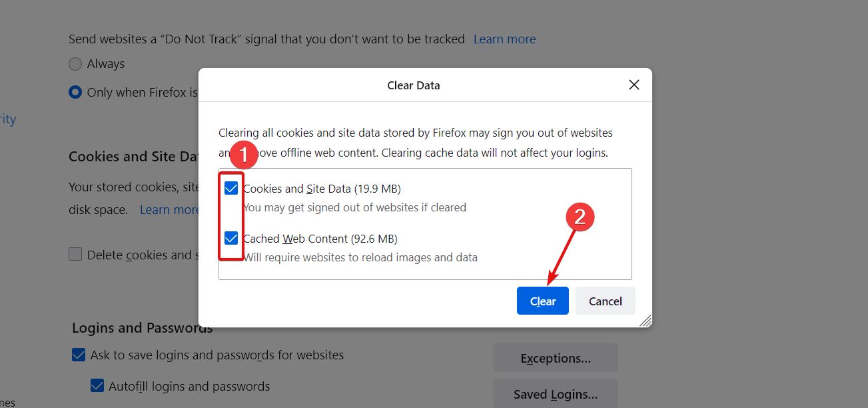Open the Do Not Track Learn more link
The height and width of the screenshot is (408, 868).
point(504,39)
